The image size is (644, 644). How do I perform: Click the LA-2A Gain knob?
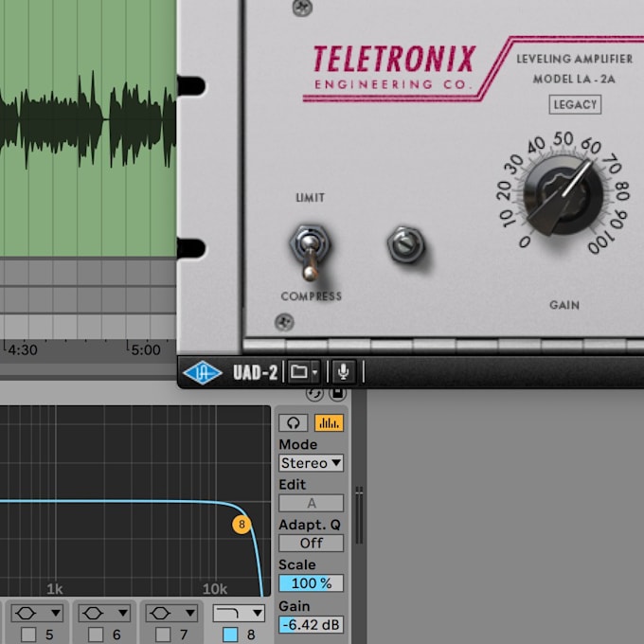coord(563,195)
